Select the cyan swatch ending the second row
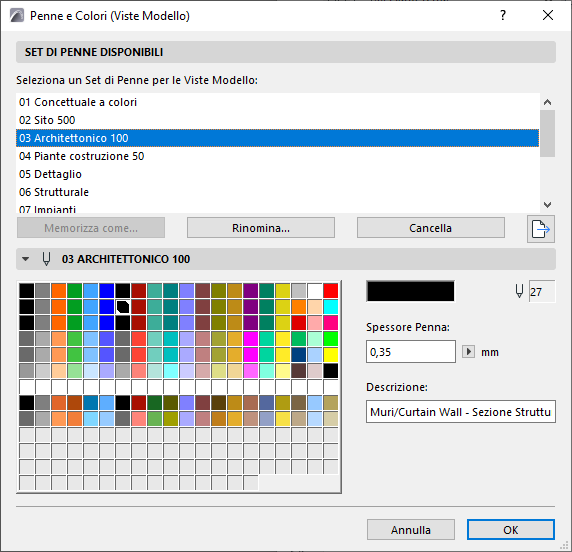Image resolution: width=572 pixels, height=552 pixels. click(x=331, y=307)
